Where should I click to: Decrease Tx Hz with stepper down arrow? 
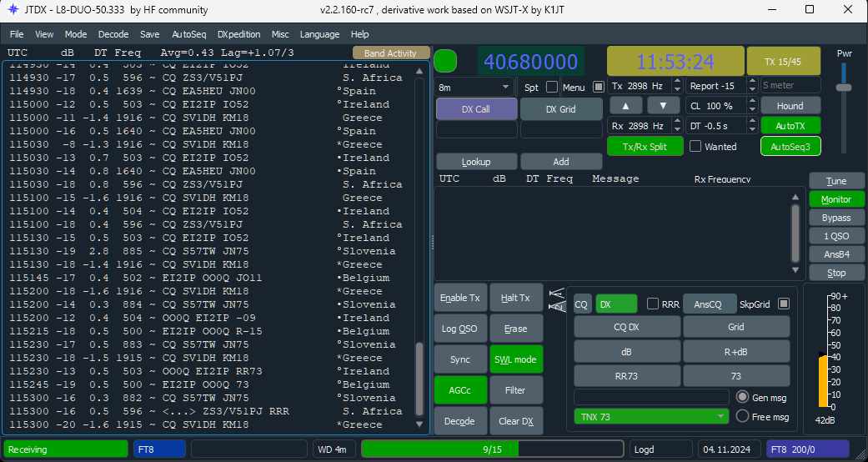pyautogui.click(x=677, y=90)
